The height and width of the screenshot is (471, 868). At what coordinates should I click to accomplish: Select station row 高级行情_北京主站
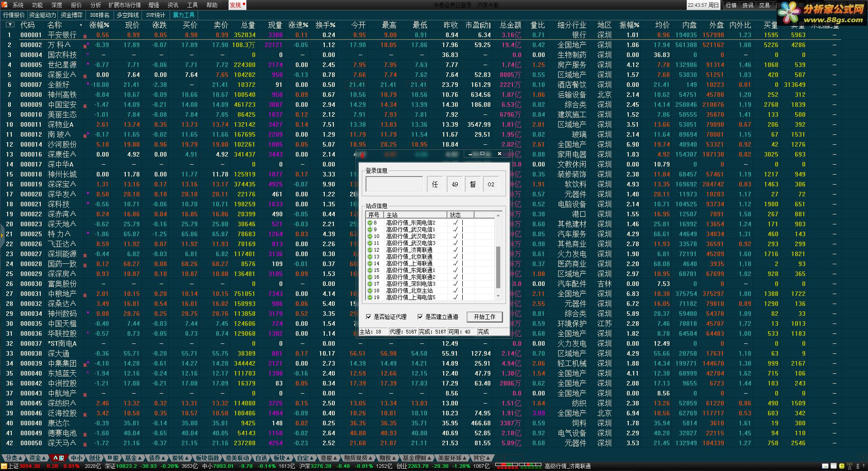431,290
